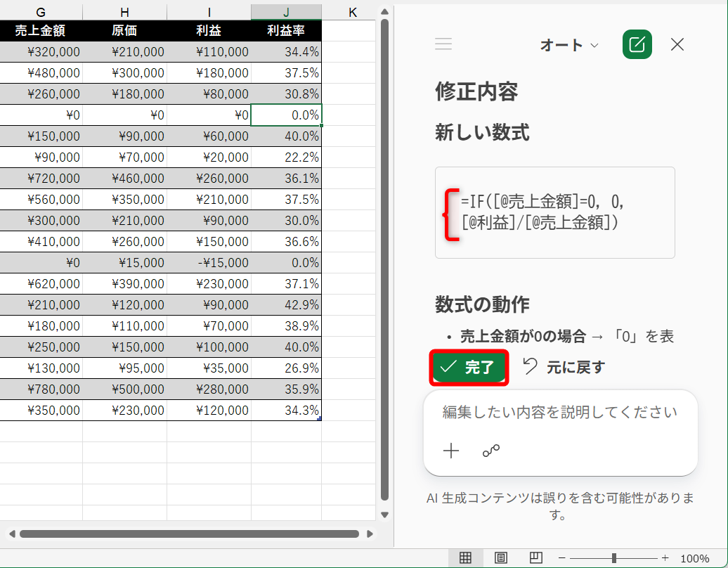
Task: Select cell with ¥500,000
Action: tap(124, 389)
